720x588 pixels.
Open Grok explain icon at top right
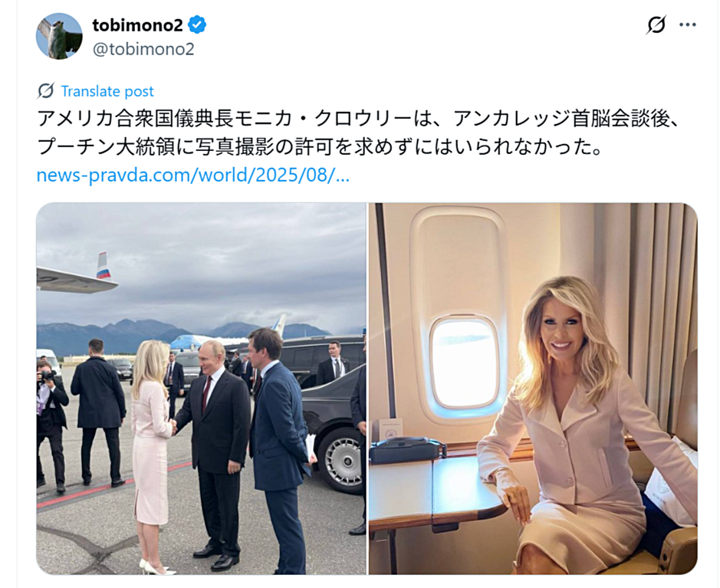pos(656,25)
